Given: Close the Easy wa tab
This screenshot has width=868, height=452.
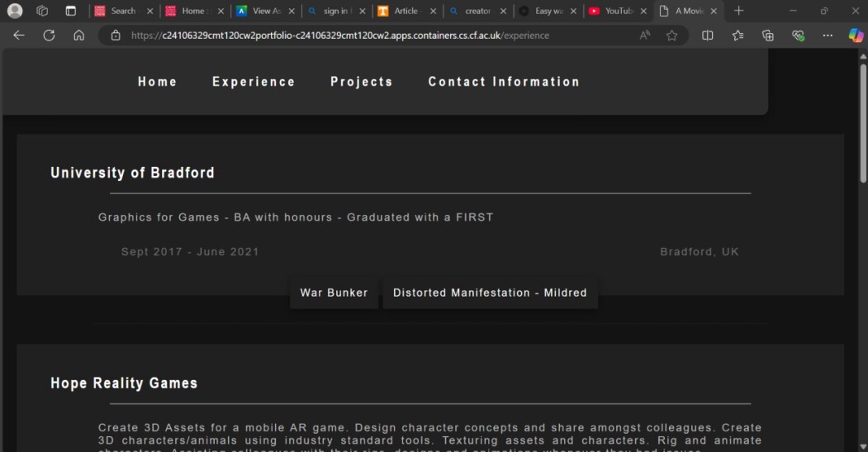Looking at the screenshot, I should (x=573, y=11).
